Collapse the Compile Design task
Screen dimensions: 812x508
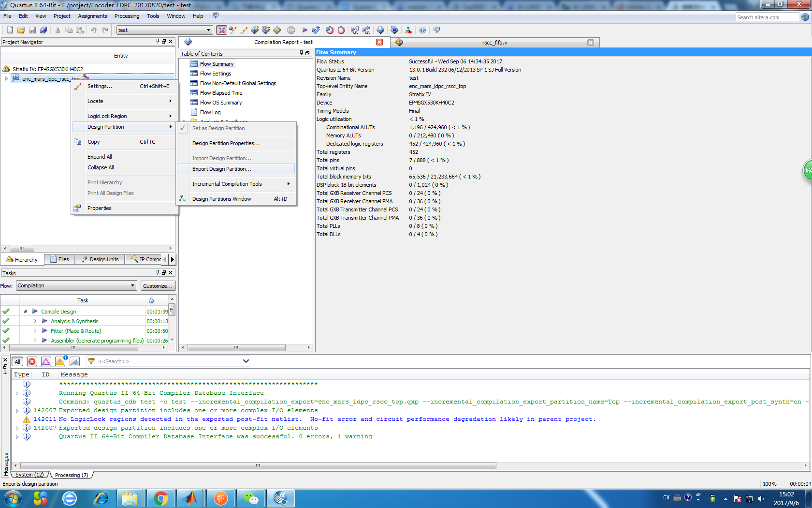(x=25, y=312)
